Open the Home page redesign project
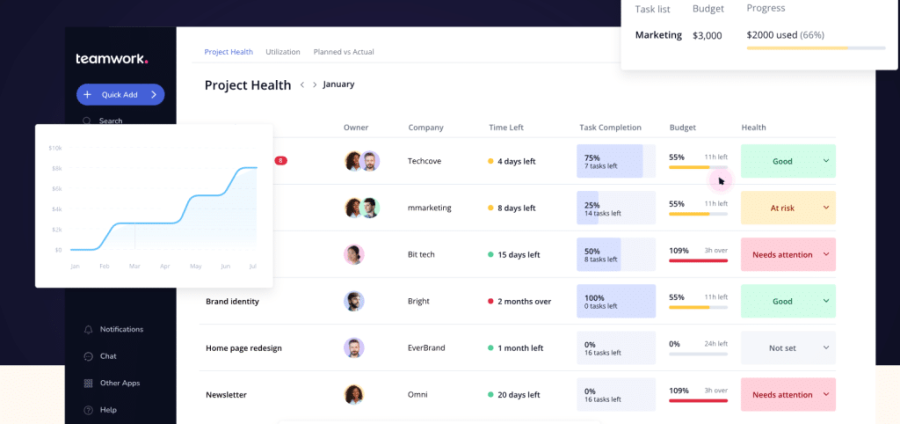Screen dimensions: 900x424 click(x=244, y=348)
